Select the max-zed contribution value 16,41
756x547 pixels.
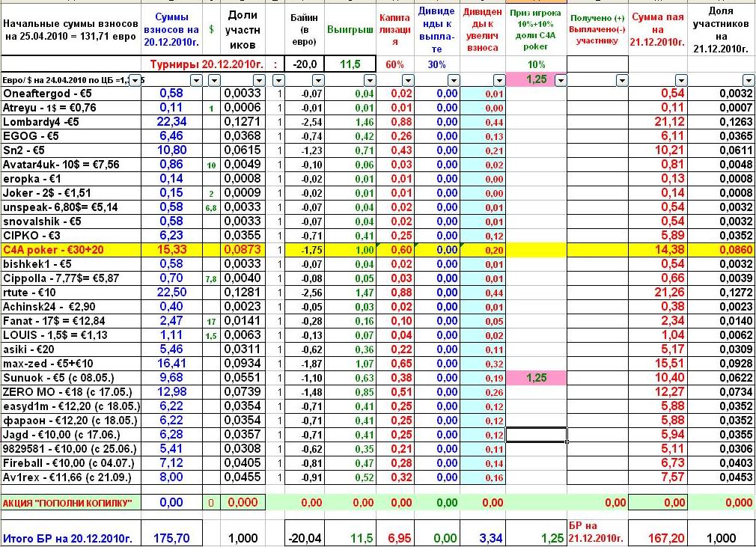(171, 364)
